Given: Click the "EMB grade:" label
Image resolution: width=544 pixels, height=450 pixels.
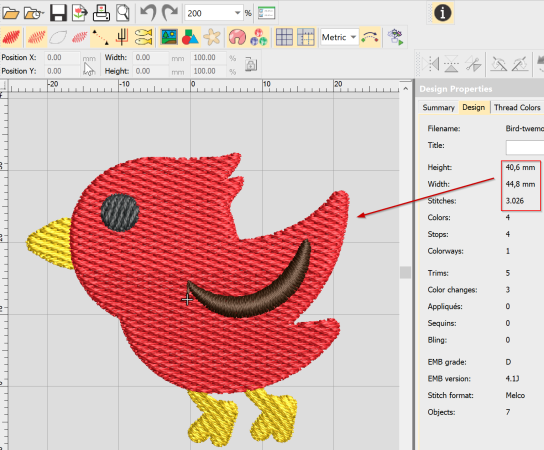Looking at the screenshot, I should (447, 362).
